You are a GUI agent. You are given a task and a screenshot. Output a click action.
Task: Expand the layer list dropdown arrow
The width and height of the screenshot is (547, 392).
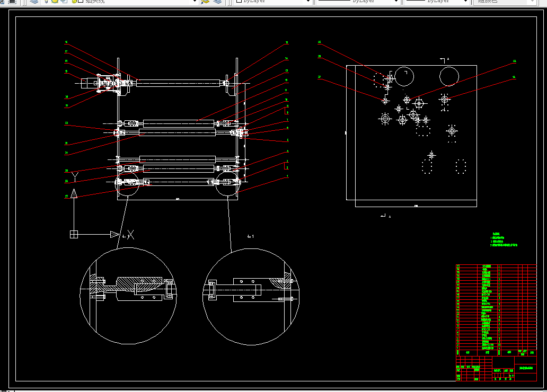click(x=195, y=2)
